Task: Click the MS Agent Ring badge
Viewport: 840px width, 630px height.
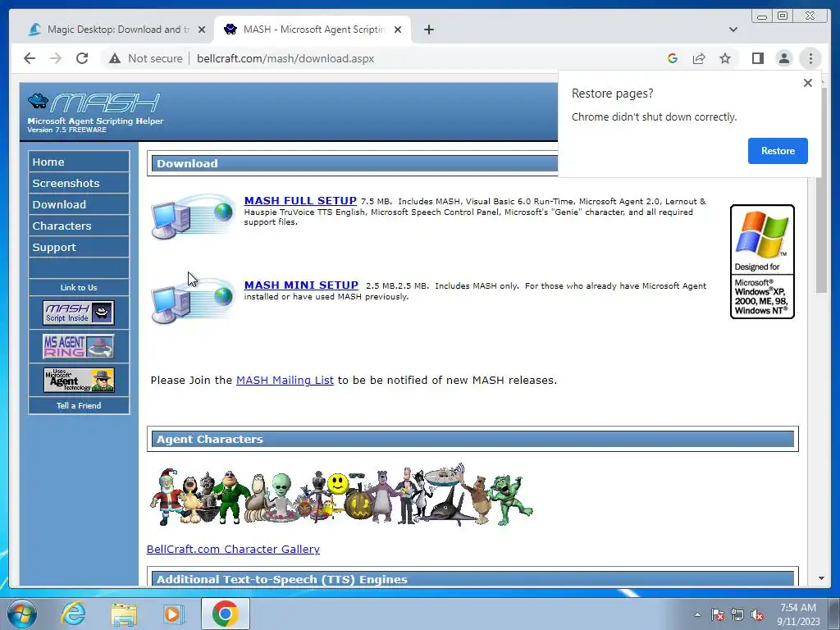Action: pos(79,347)
